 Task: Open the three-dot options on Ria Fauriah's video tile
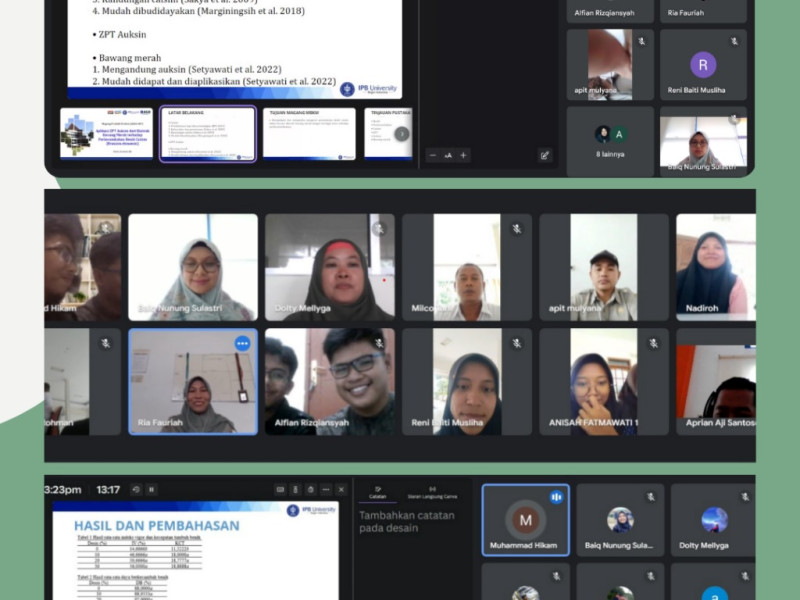(242, 343)
